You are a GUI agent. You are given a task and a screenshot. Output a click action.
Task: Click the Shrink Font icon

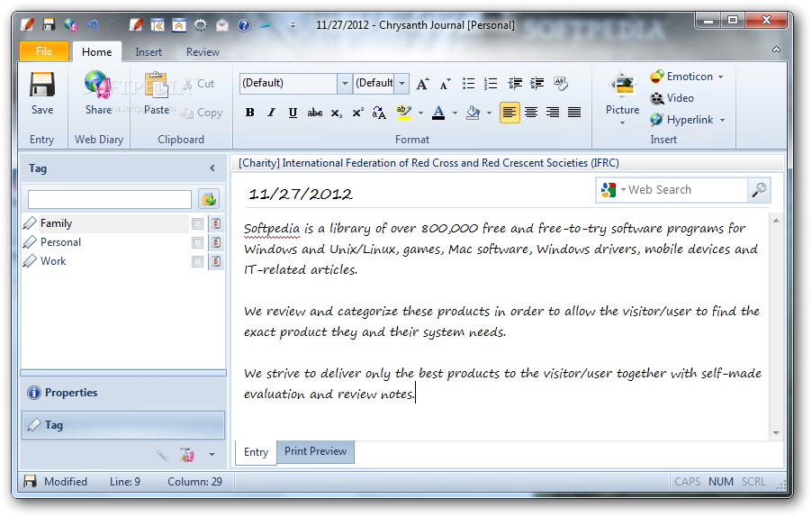(445, 84)
